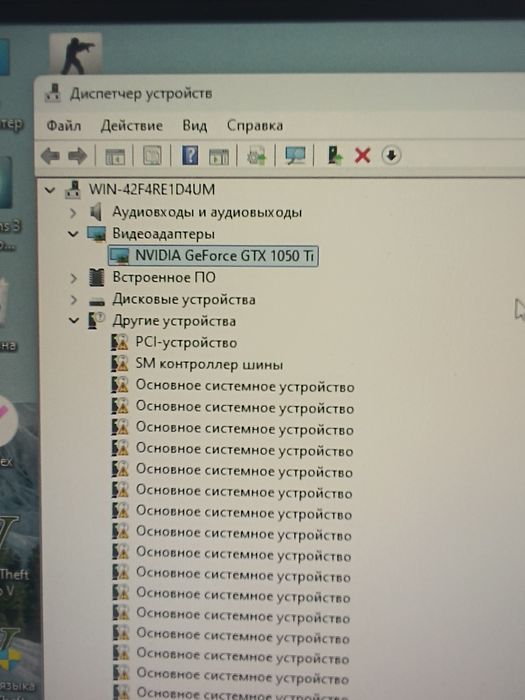Collapse the Видеоадаптеры category

coord(73,234)
